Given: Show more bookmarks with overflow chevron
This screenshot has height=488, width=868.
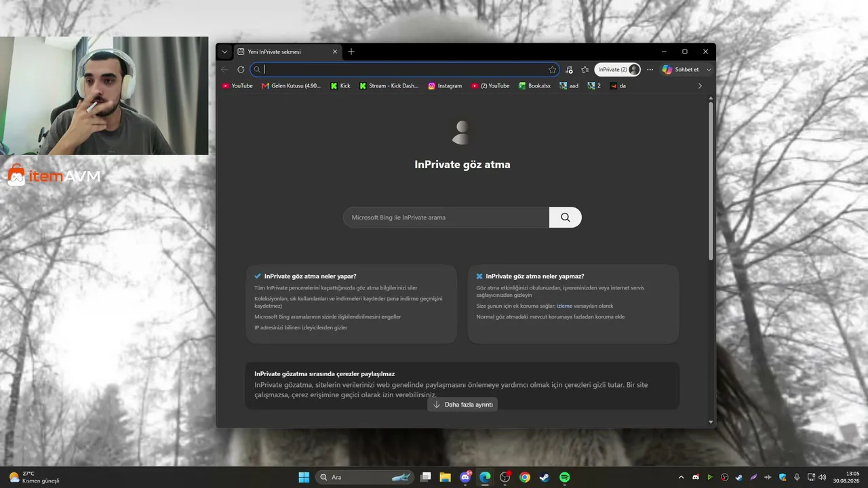Looking at the screenshot, I should (700, 86).
